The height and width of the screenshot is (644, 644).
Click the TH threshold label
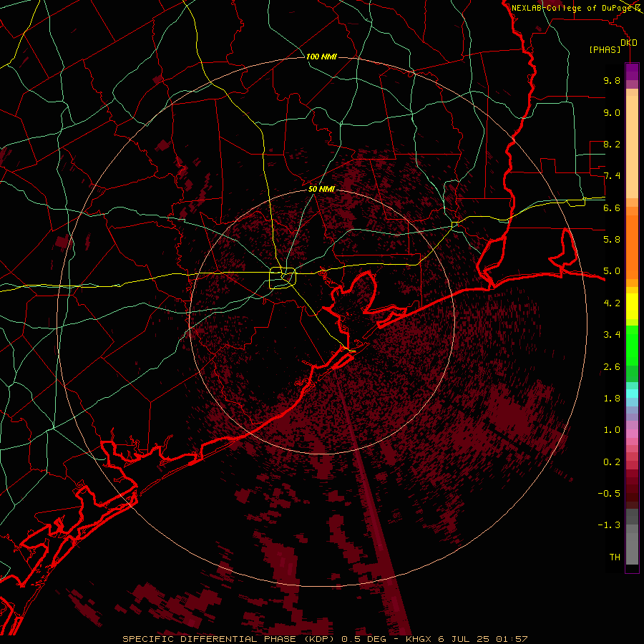pyautogui.click(x=615, y=557)
